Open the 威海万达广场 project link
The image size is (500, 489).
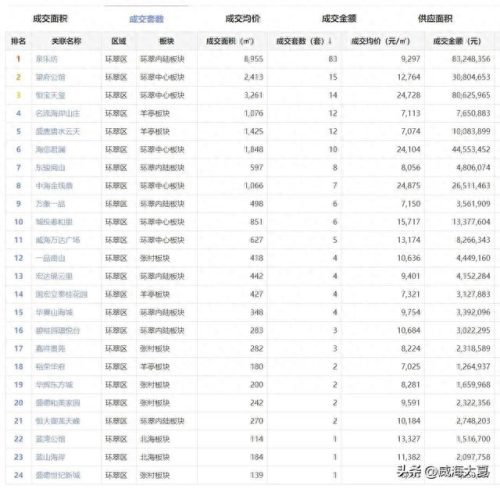[x=58, y=240]
